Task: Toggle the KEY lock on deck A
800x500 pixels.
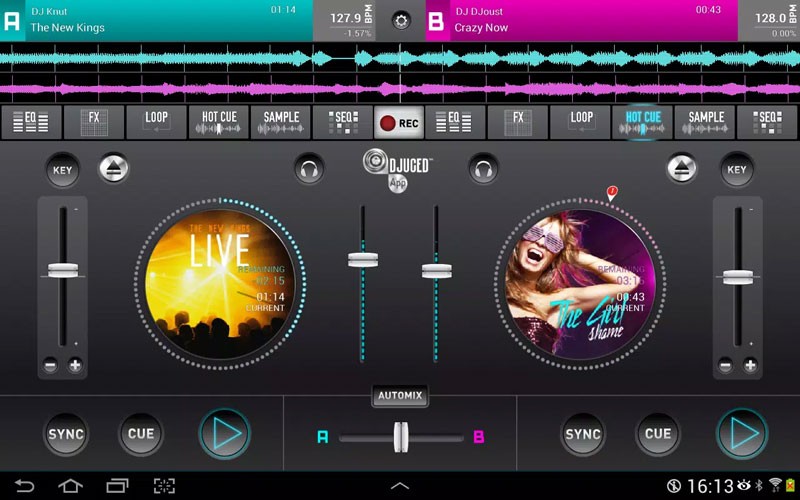Action: (x=63, y=170)
